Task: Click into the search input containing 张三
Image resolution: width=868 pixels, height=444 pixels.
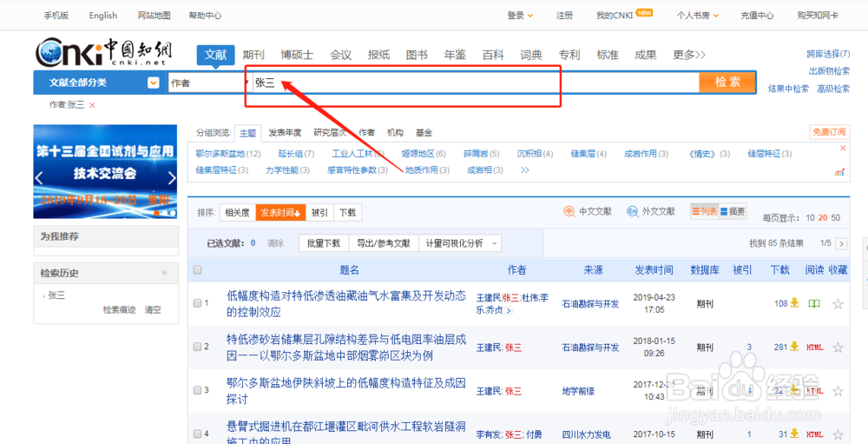Action: 476,83
